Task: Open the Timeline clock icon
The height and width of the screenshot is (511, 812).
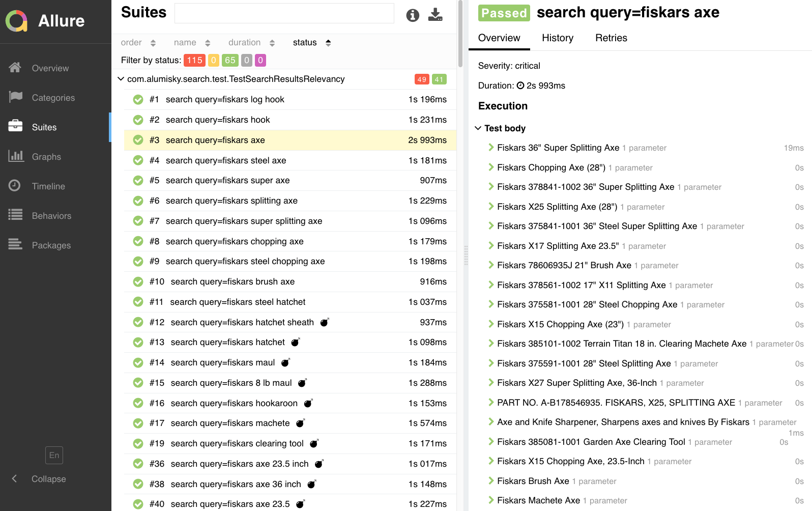Action: tap(15, 186)
